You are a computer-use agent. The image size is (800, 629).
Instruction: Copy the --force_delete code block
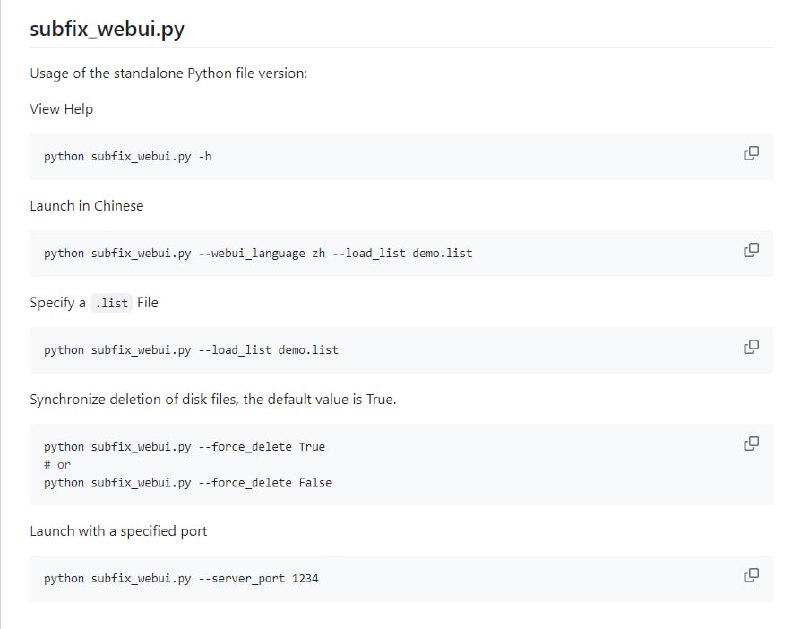coord(751,443)
